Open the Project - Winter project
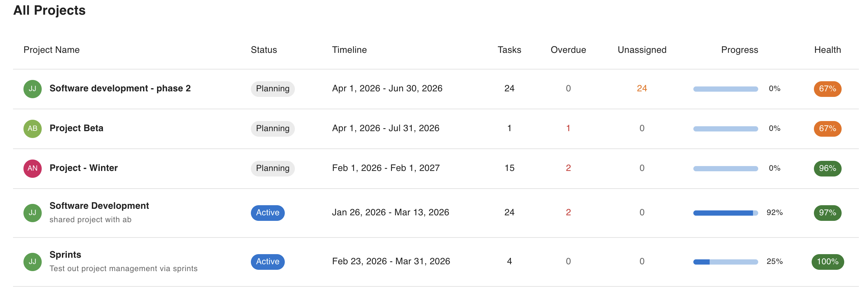 click(x=83, y=168)
